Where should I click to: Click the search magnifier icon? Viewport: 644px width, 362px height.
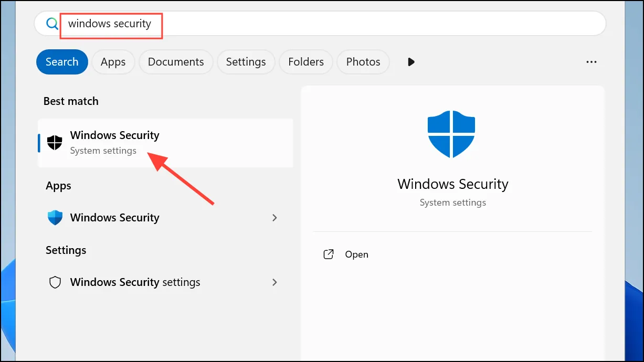51,24
